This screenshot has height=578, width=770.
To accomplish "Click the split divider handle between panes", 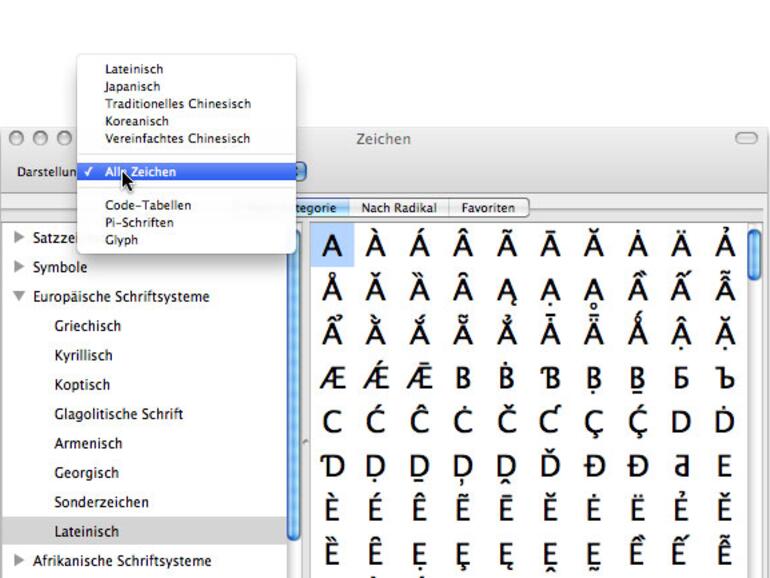I will [305, 441].
